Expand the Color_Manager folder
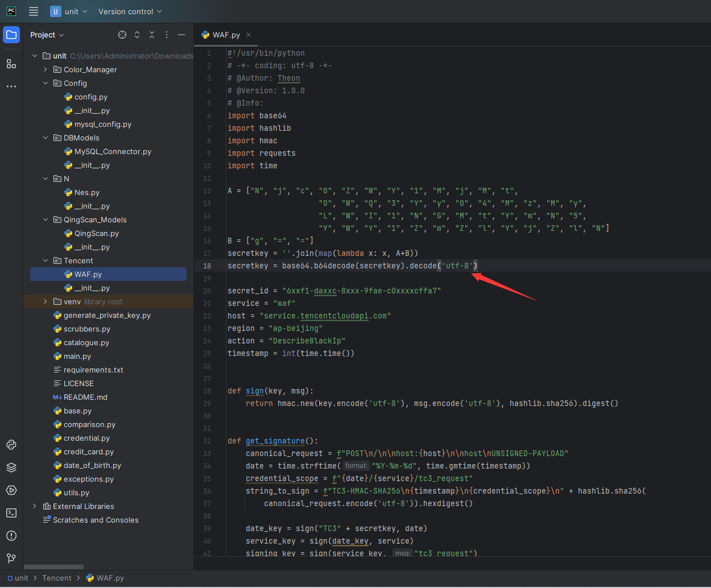This screenshot has width=711, height=588. (x=46, y=69)
